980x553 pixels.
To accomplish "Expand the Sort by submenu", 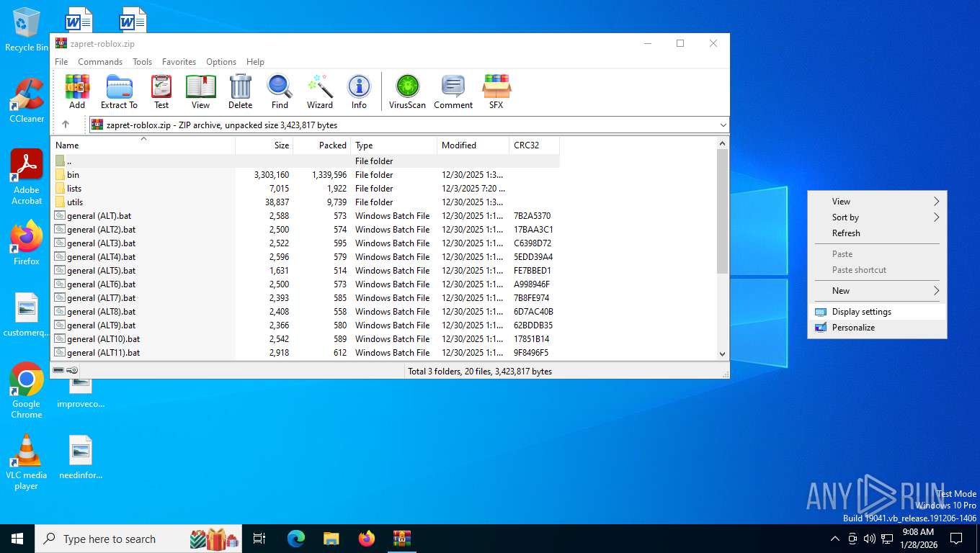I will click(877, 217).
